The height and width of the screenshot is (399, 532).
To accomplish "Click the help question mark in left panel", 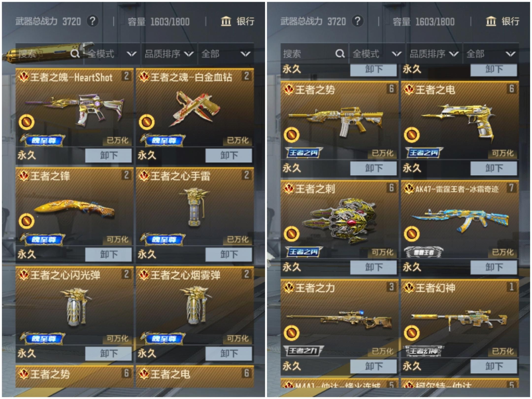I will [x=92, y=21].
